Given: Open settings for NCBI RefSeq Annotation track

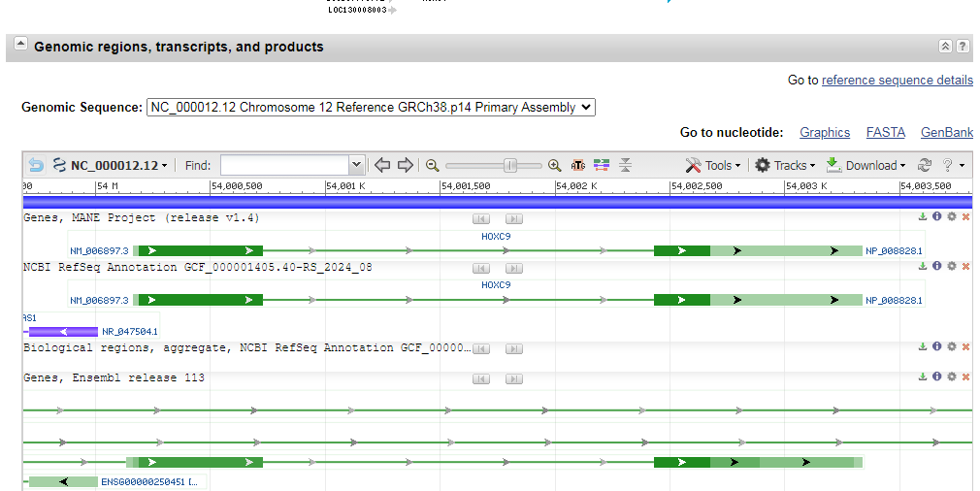Looking at the screenshot, I should (951, 266).
